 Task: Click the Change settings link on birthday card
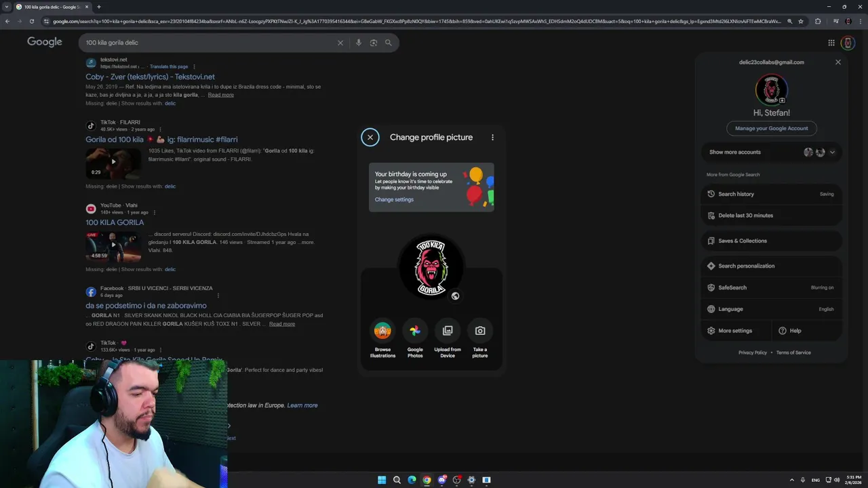[394, 199]
